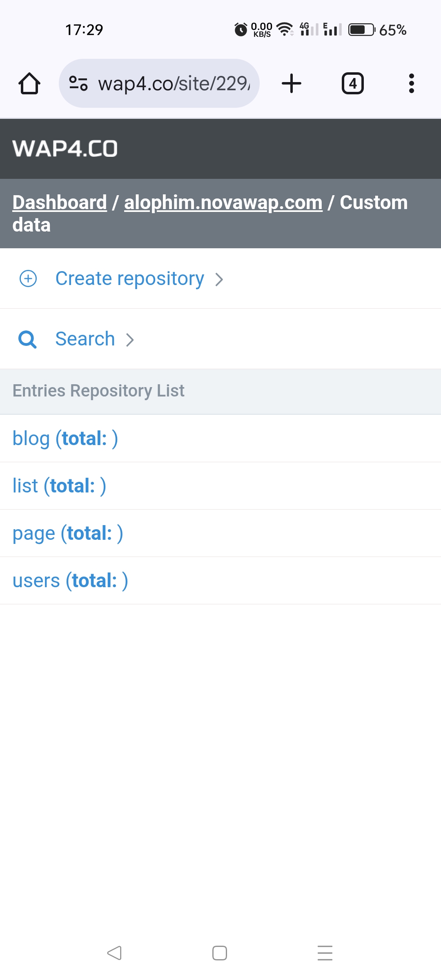Open site info icon in address bar
The height and width of the screenshot is (980, 441).
click(x=78, y=83)
